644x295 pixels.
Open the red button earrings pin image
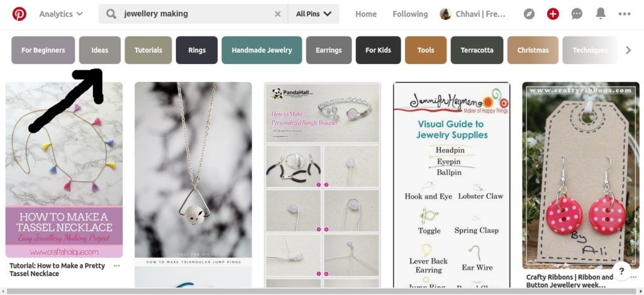pyautogui.click(x=580, y=175)
